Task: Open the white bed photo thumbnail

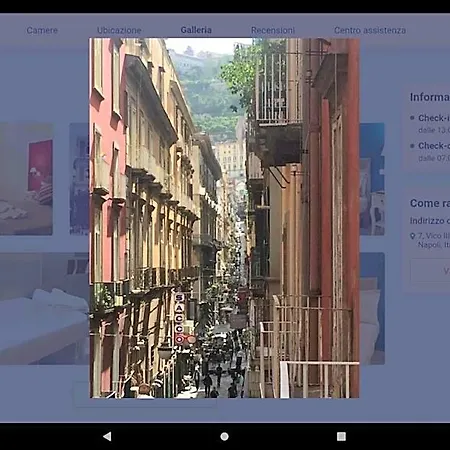Action: 44,308
